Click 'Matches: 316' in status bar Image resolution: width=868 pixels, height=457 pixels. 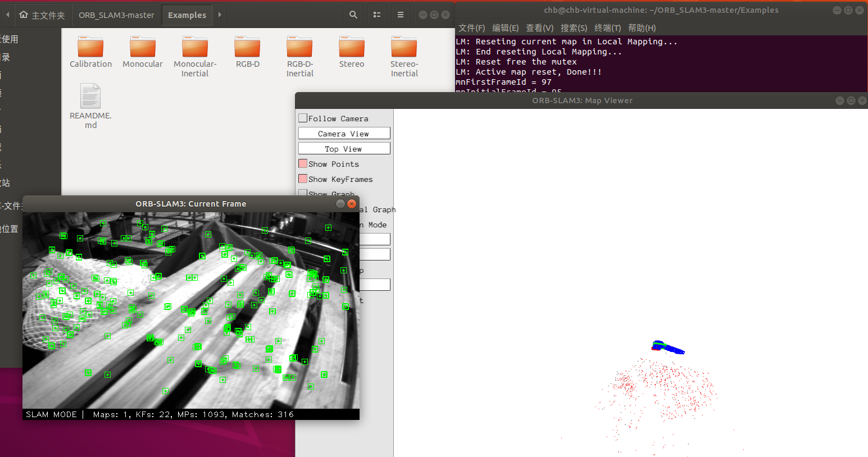(x=263, y=414)
